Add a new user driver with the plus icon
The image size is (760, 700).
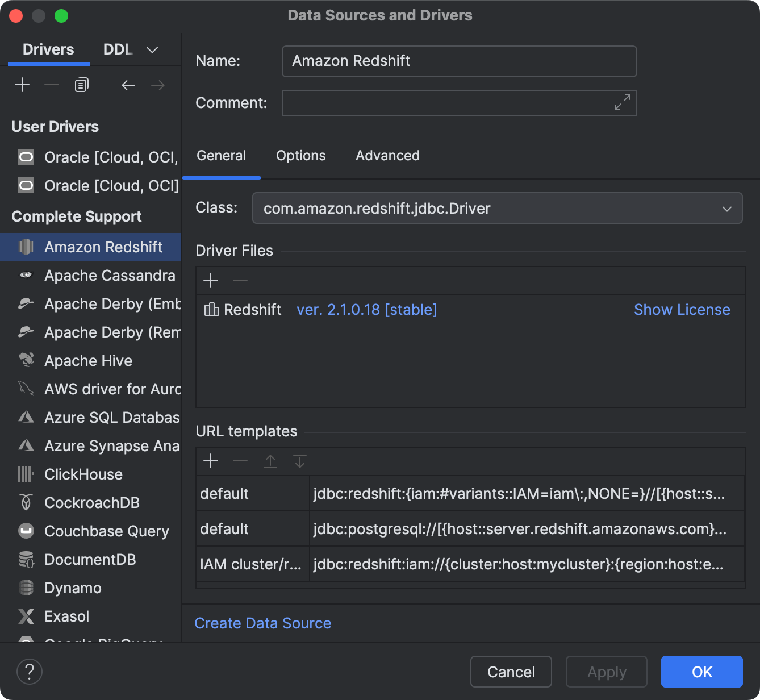[22, 84]
